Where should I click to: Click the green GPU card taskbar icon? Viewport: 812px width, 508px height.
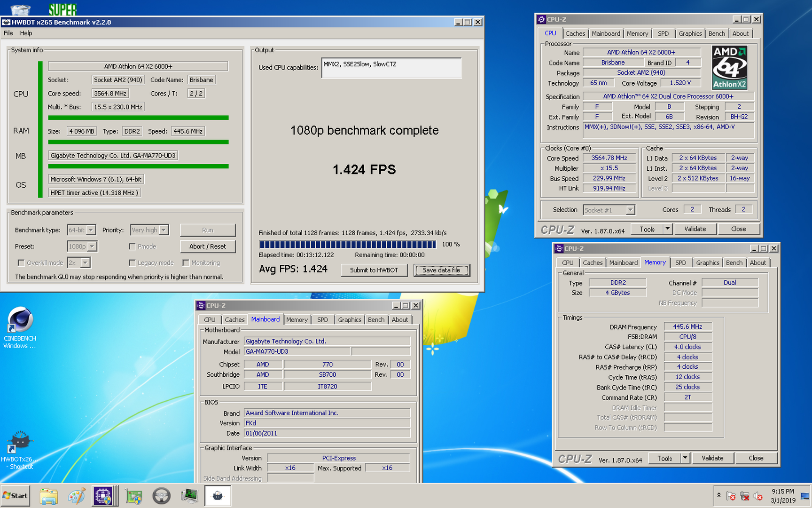[134, 496]
